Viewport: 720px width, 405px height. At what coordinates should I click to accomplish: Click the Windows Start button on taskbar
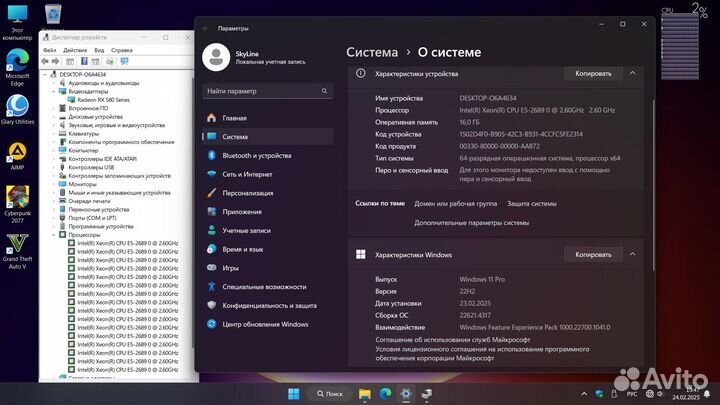click(294, 392)
